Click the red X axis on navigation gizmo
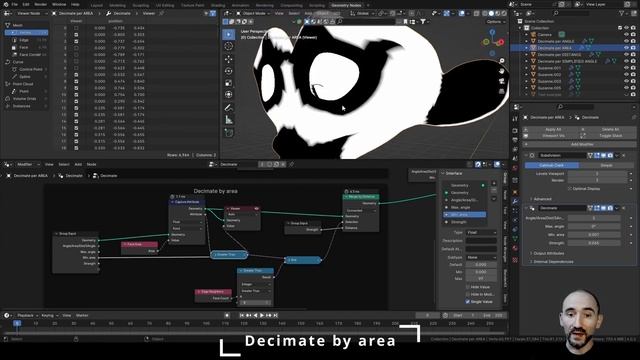640x360 pixels. click(501, 42)
